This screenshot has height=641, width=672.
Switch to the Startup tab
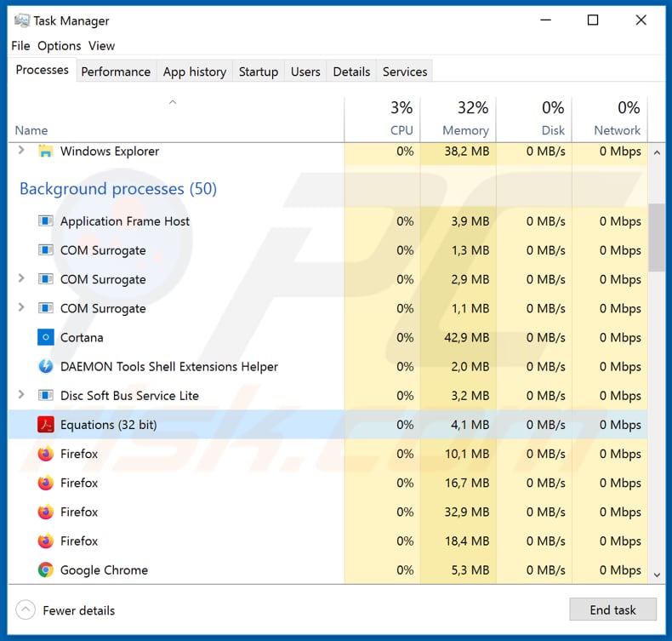259,72
